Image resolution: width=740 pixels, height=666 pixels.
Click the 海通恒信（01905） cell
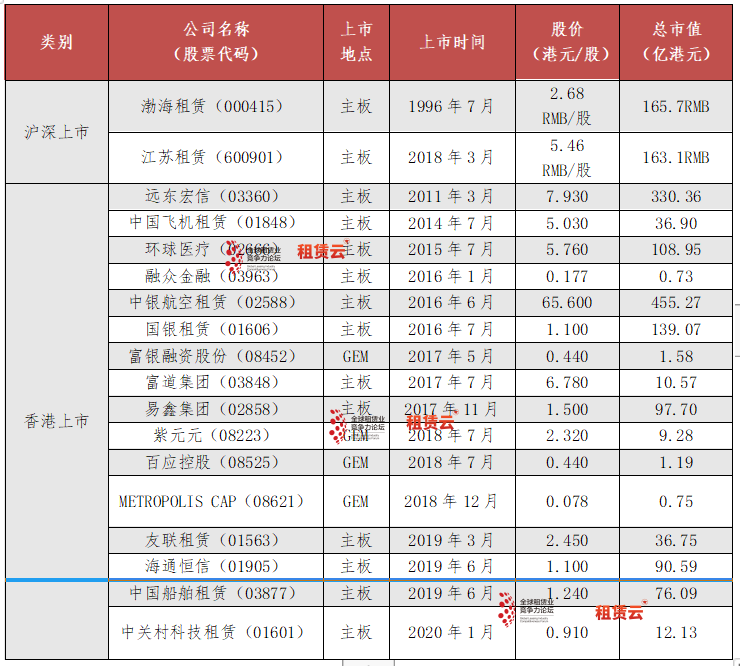point(216,566)
